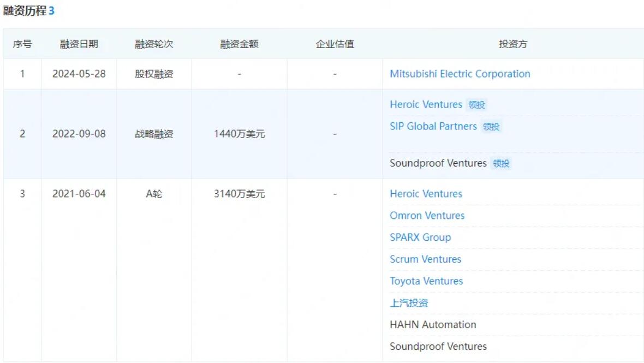Click 领投 tag next to Heroic Ventures
The image size is (644, 363).
[476, 105]
